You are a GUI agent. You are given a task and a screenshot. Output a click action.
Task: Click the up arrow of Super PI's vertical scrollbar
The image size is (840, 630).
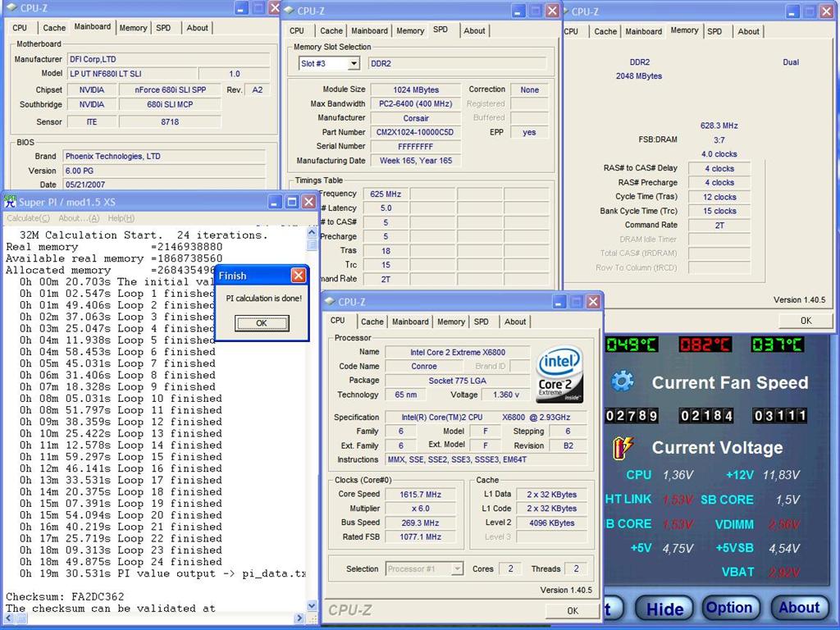coord(312,232)
